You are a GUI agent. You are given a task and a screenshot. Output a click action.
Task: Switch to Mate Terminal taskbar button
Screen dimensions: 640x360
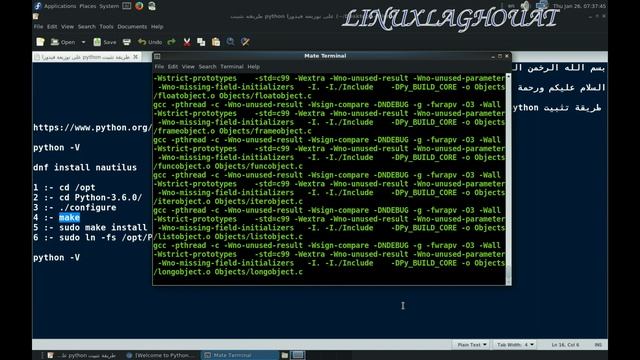(x=240, y=356)
